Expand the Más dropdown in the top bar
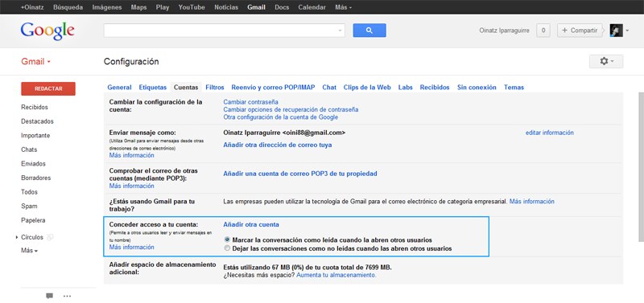Image resolution: width=644 pixels, height=303 pixels. click(344, 7)
